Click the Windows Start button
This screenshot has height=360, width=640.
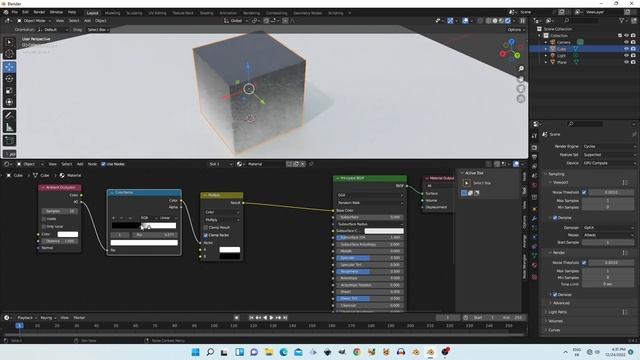coord(196,352)
